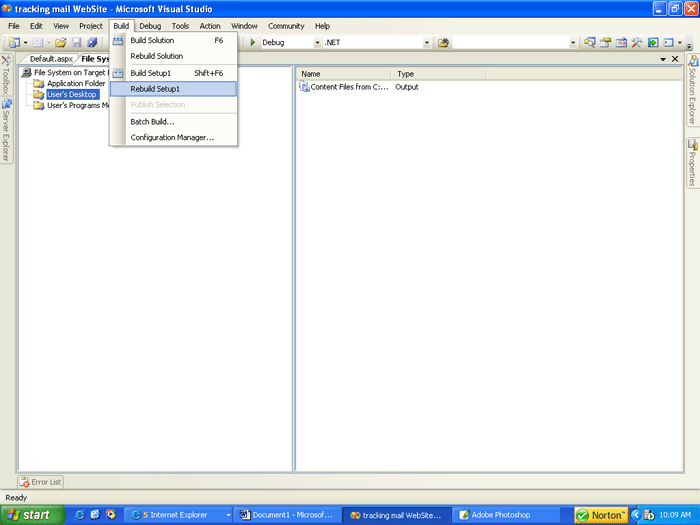Open Batch Build from the Build menu
The width and height of the screenshot is (700, 525).
click(x=174, y=121)
